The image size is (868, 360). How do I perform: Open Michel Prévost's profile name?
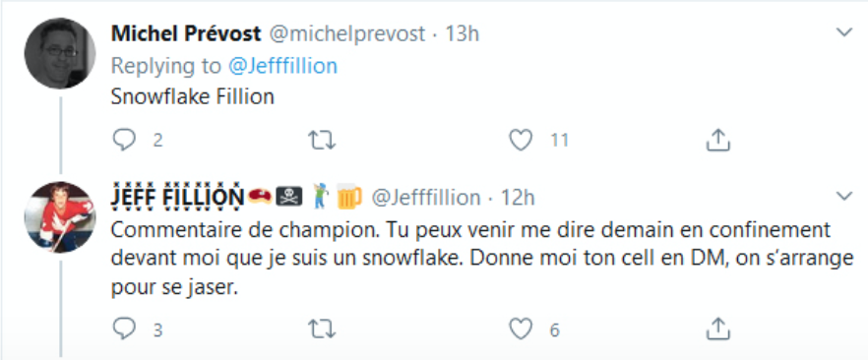coord(185,33)
